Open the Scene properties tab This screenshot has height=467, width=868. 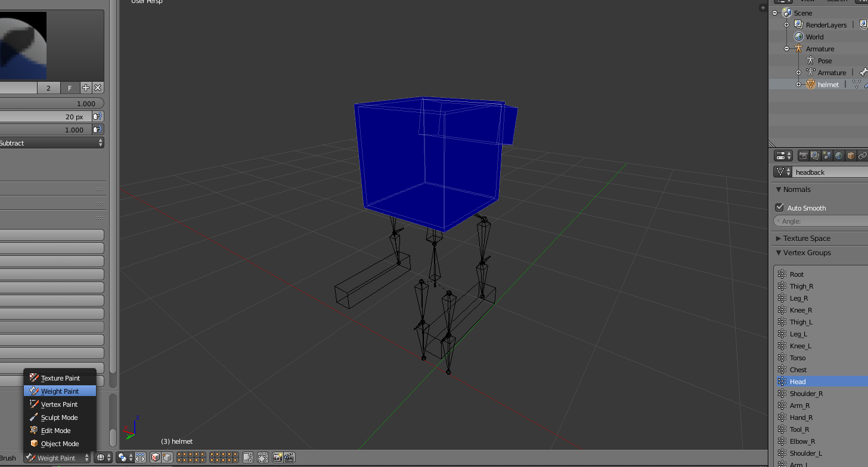827,156
